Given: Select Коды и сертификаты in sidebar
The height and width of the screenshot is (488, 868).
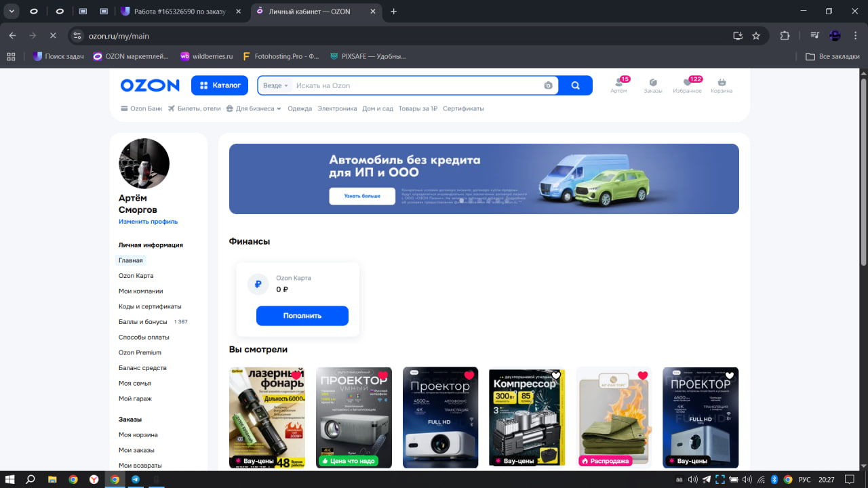Looking at the screenshot, I should coord(150,306).
